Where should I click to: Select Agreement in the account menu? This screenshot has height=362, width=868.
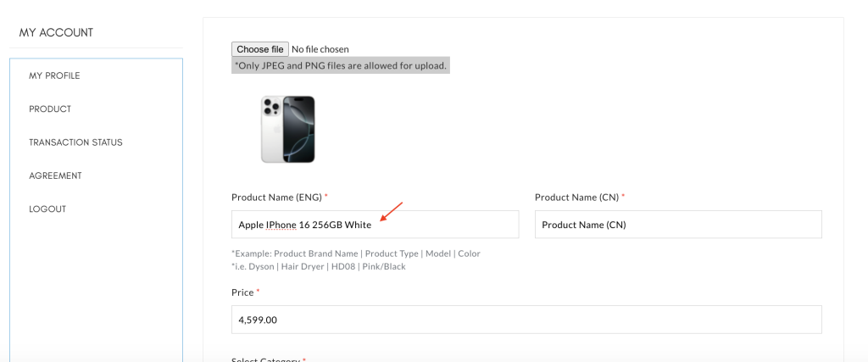point(55,175)
